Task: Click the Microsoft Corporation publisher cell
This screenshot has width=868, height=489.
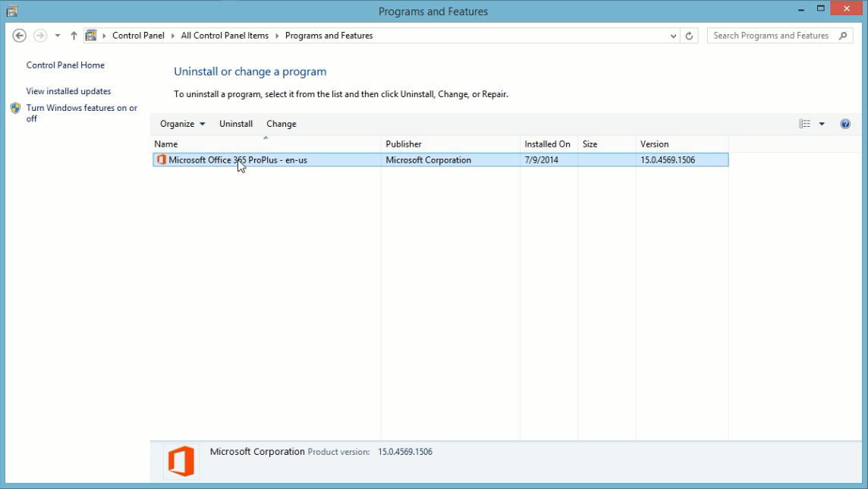Action: [x=429, y=160]
